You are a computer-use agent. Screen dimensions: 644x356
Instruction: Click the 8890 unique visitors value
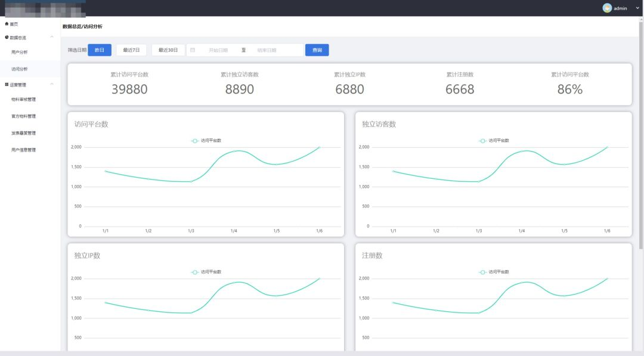click(x=240, y=89)
